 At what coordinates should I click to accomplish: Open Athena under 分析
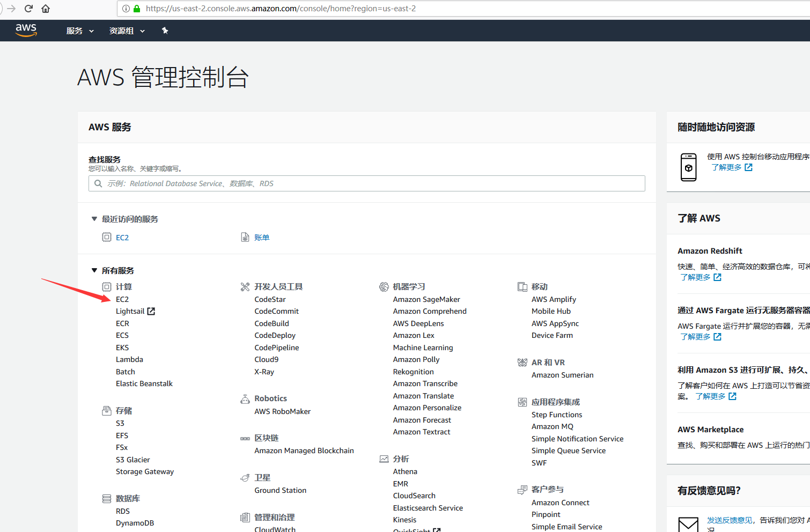coord(405,471)
